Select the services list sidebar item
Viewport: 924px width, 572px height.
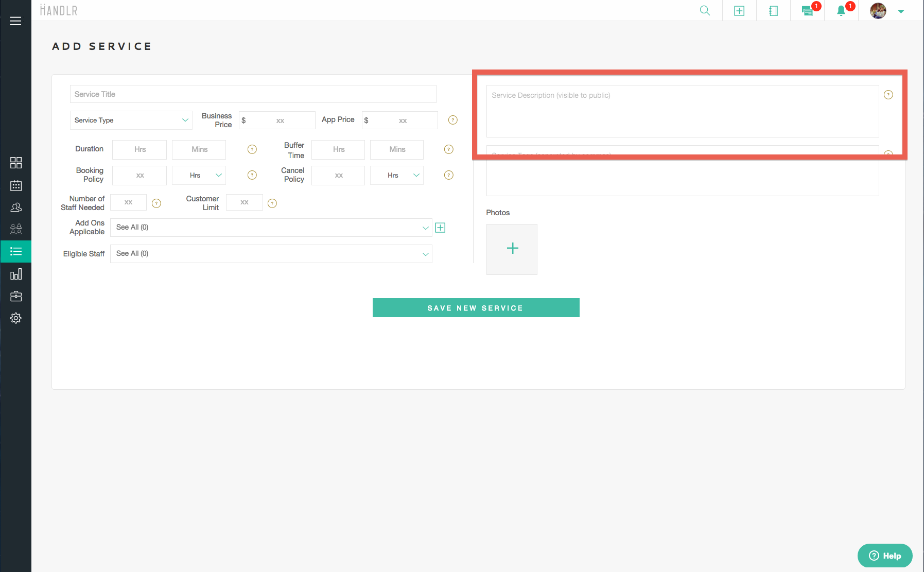pos(16,252)
